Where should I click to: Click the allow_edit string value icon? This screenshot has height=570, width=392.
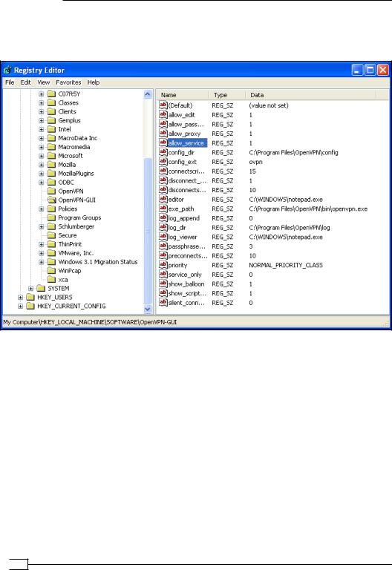(163, 114)
